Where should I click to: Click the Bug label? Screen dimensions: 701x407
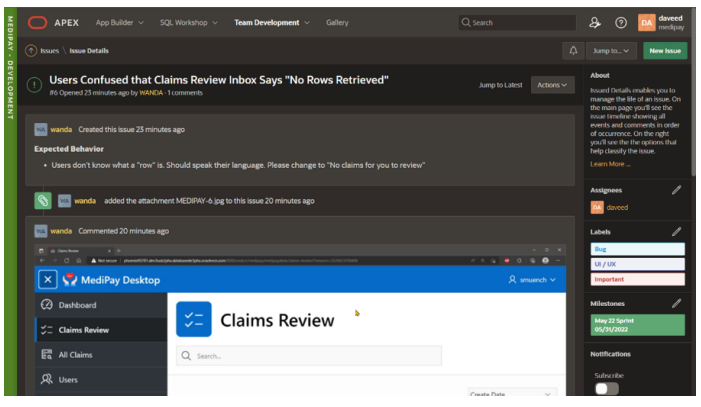coord(638,249)
